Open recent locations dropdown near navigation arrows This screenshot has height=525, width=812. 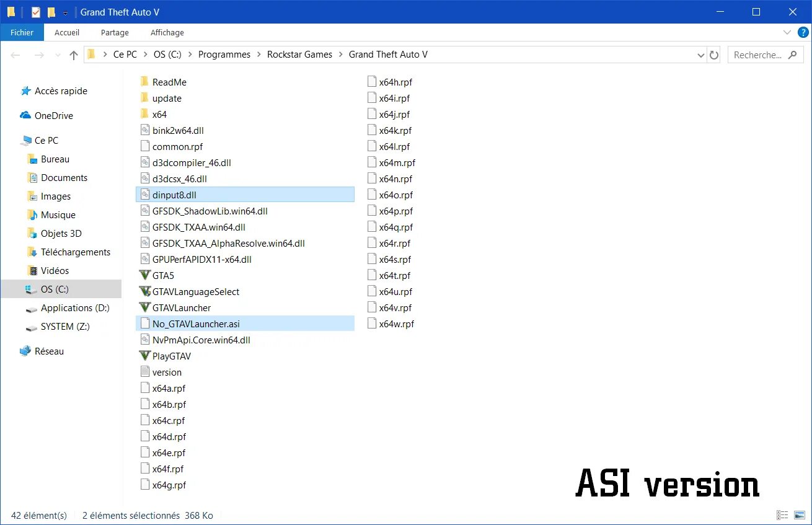pyautogui.click(x=57, y=55)
